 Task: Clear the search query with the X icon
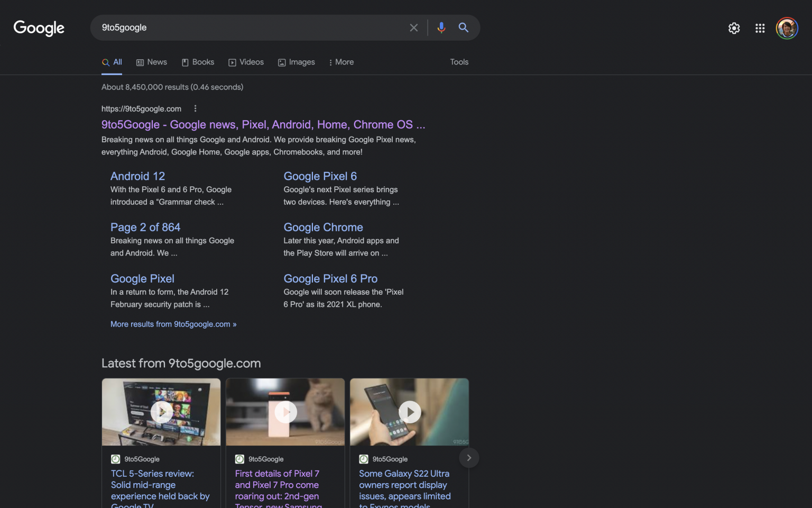tap(414, 28)
